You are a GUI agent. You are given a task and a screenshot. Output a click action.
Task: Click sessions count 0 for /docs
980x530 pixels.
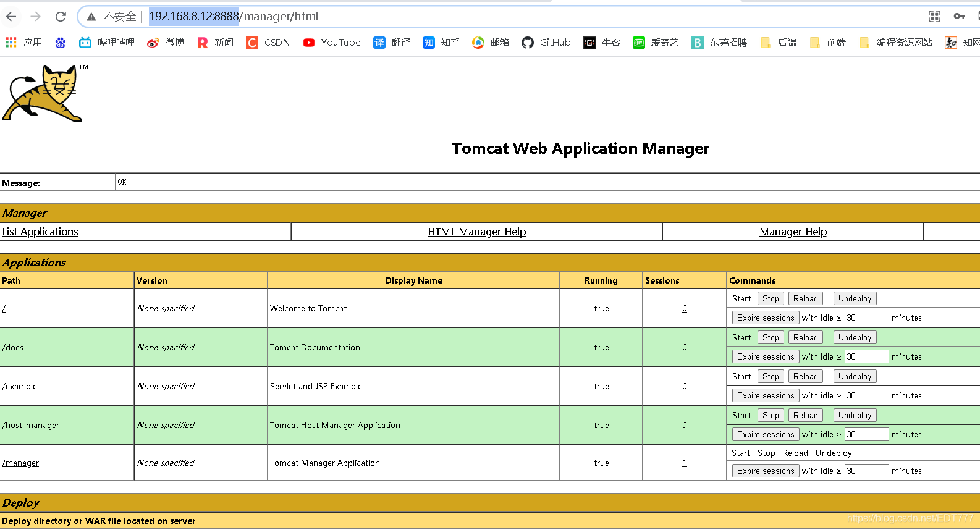pyautogui.click(x=685, y=347)
